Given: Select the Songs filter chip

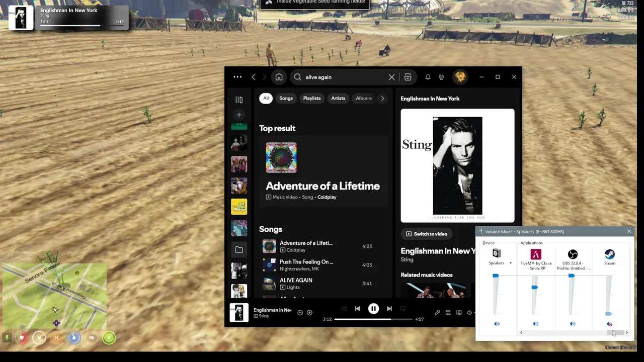Looking at the screenshot, I should (286, 98).
